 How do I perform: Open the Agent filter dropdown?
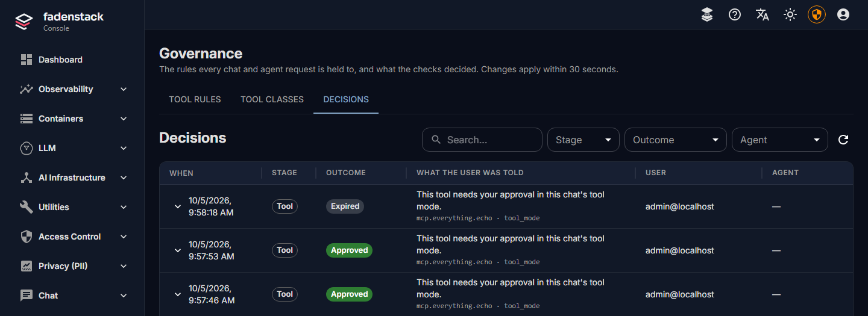780,140
